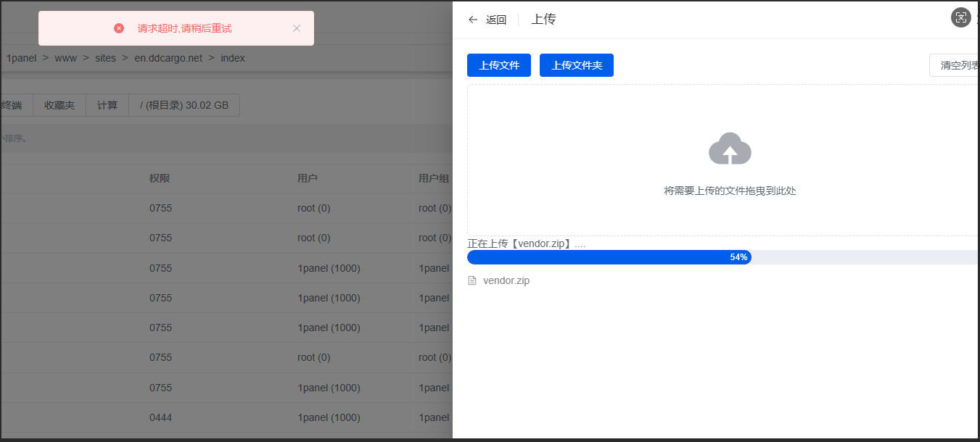Click the red error icon in the toast
The height and width of the screenshot is (442, 980).
[119, 28]
